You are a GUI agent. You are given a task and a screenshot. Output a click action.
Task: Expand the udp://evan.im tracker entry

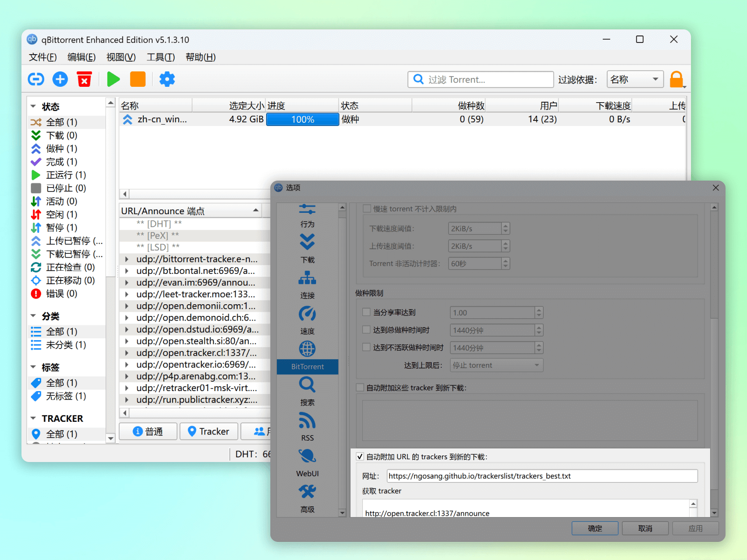(127, 282)
